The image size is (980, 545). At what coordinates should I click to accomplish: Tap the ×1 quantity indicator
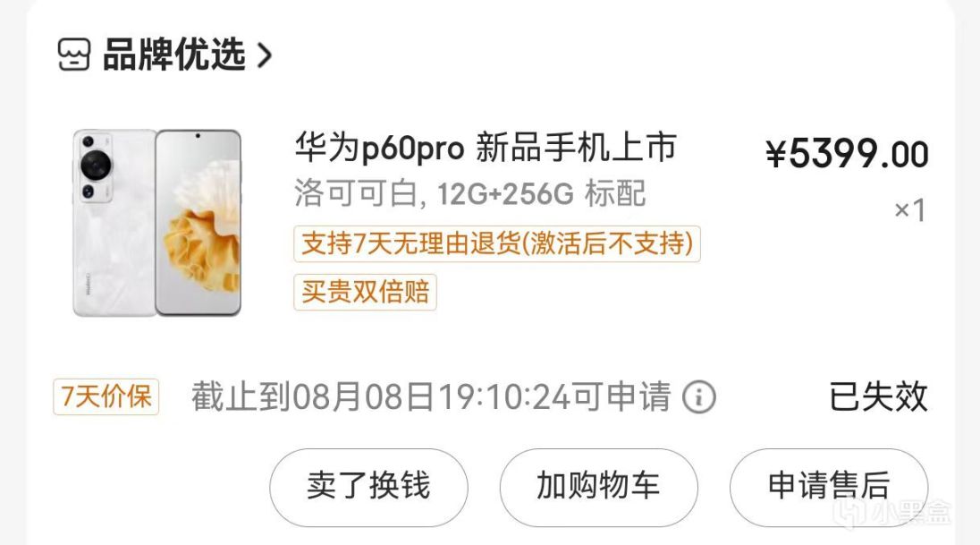[x=910, y=210]
